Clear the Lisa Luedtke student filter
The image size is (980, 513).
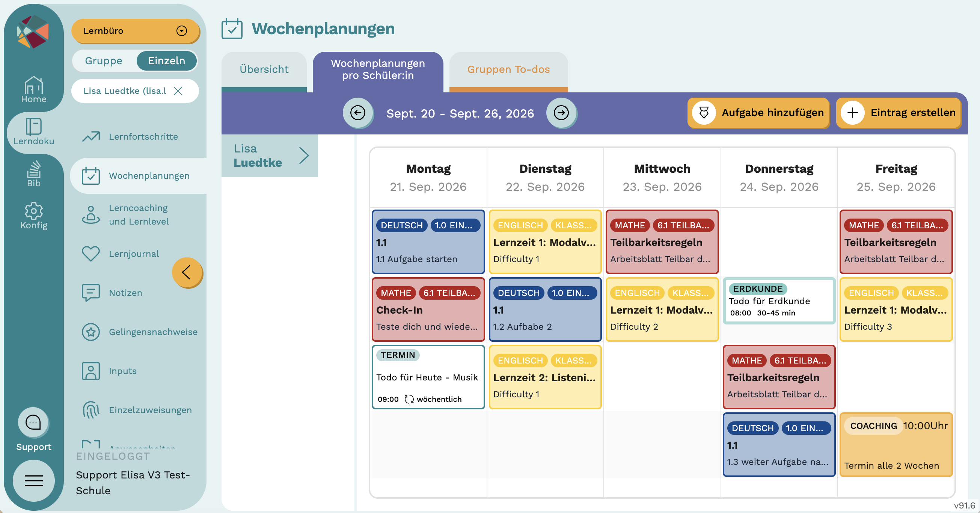[178, 91]
